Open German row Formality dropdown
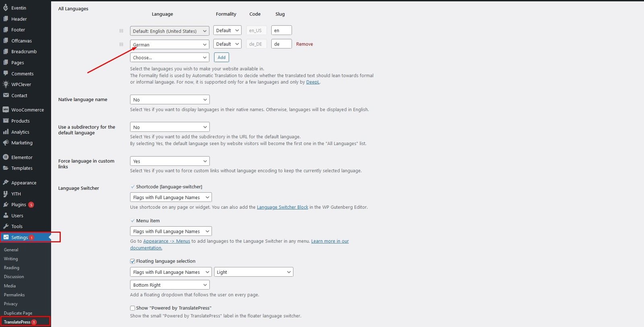Screen dimensions: 644x327 (227, 44)
